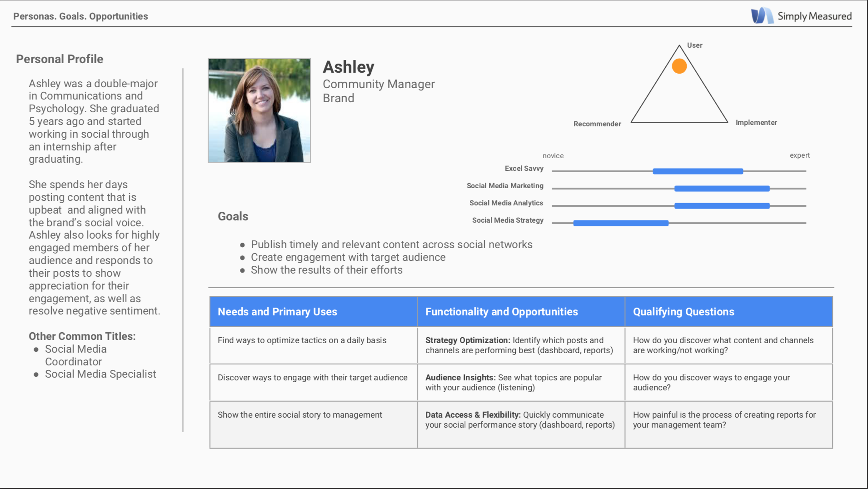
Task: Click the Social Media Marketing skill bar
Action: (x=722, y=189)
